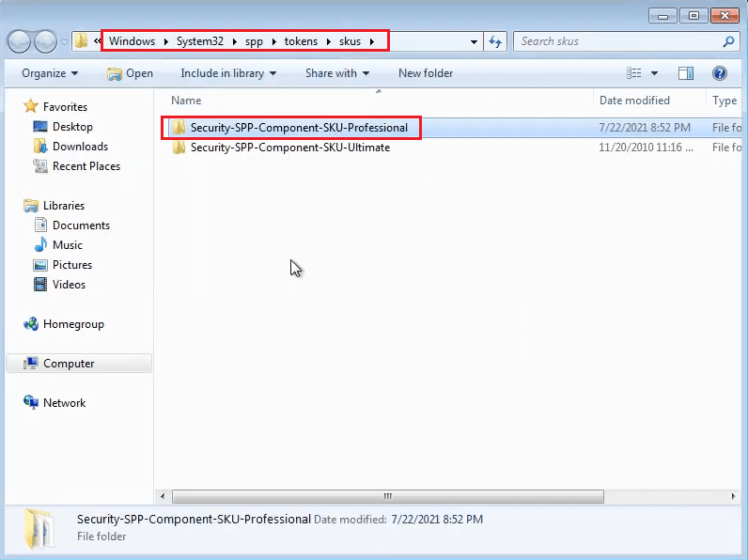Show hidden path levels via double chevron
The width and height of the screenshot is (748, 560).
(98, 41)
